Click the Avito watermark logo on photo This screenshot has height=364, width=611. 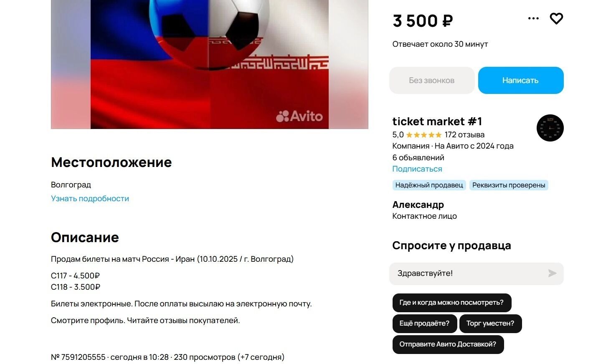pos(299,116)
